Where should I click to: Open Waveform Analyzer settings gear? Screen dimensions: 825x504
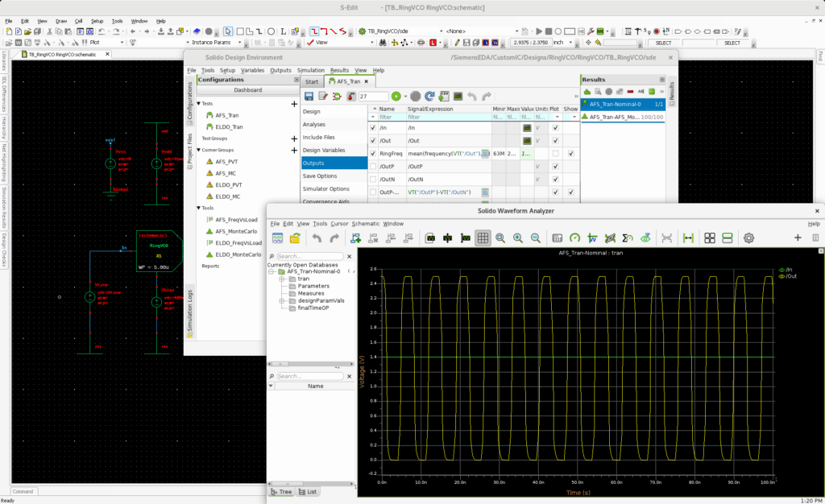pos(748,238)
